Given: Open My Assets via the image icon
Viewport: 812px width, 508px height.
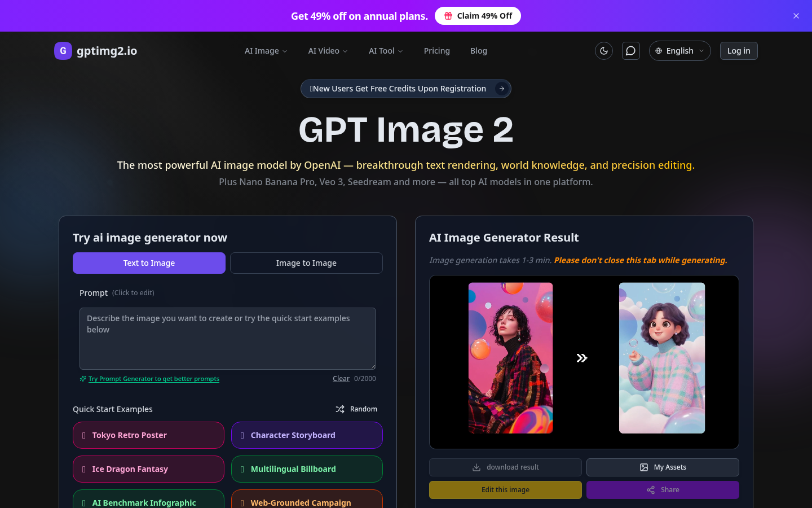Looking at the screenshot, I should coord(644,467).
